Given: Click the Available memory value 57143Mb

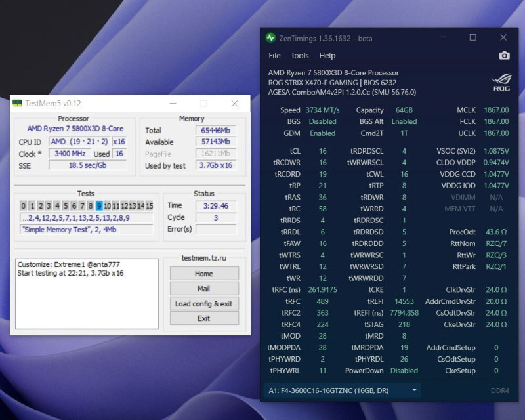Looking at the screenshot, I should click(x=216, y=142).
